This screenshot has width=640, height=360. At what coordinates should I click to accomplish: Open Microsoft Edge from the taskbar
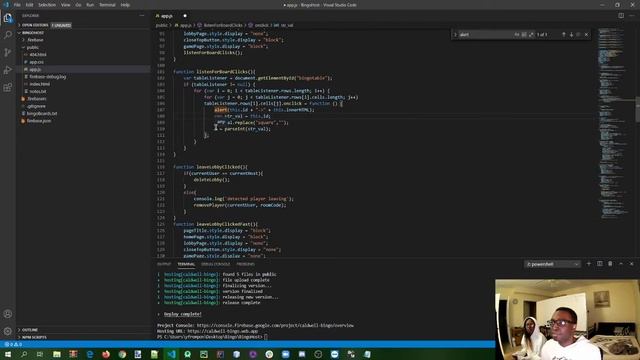pos(89,354)
